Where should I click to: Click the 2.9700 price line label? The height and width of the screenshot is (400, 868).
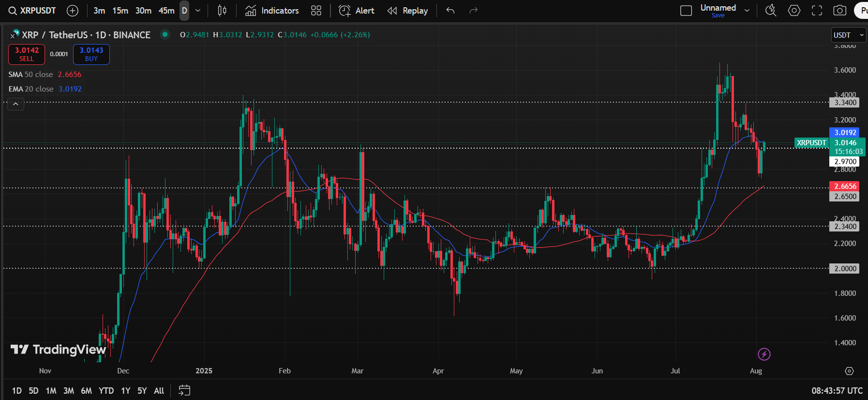pyautogui.click(x=844, y=162)
